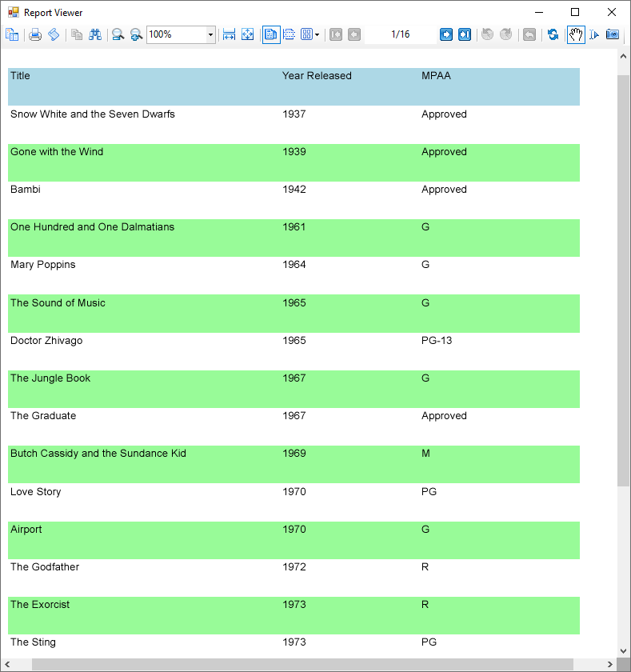The image size is (631, 672).
Task: Click The Graduate title
Action: pyautogui.click(x=43, y=416)
